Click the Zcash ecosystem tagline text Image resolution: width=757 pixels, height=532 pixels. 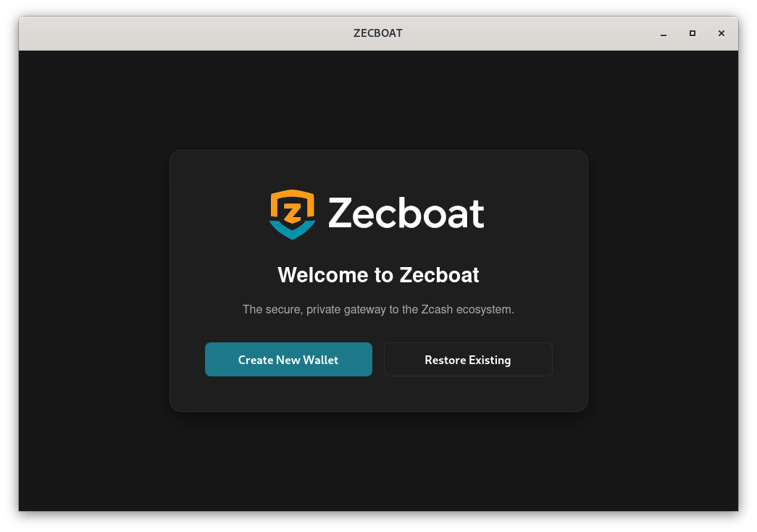[378, 309]
